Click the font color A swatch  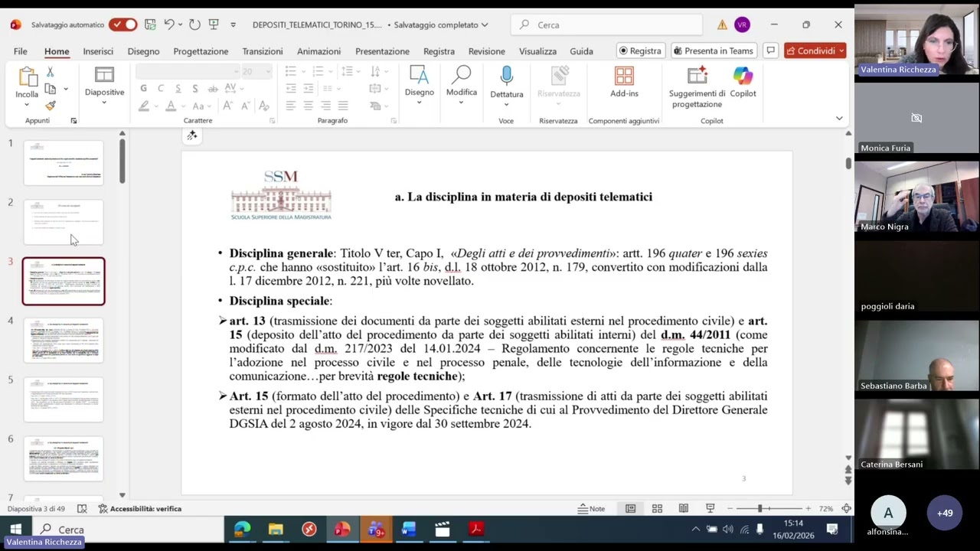pos(171,106)
